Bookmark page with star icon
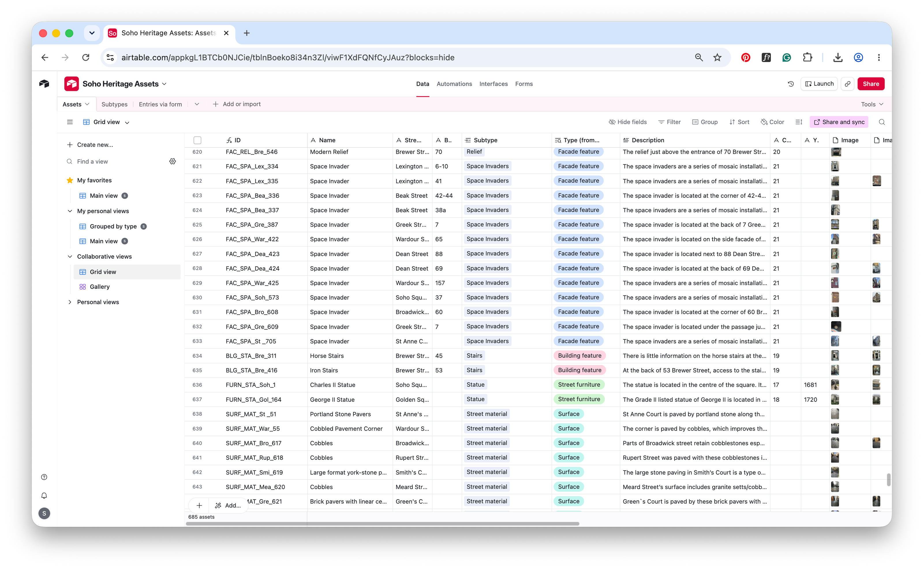 coord(717,58)
